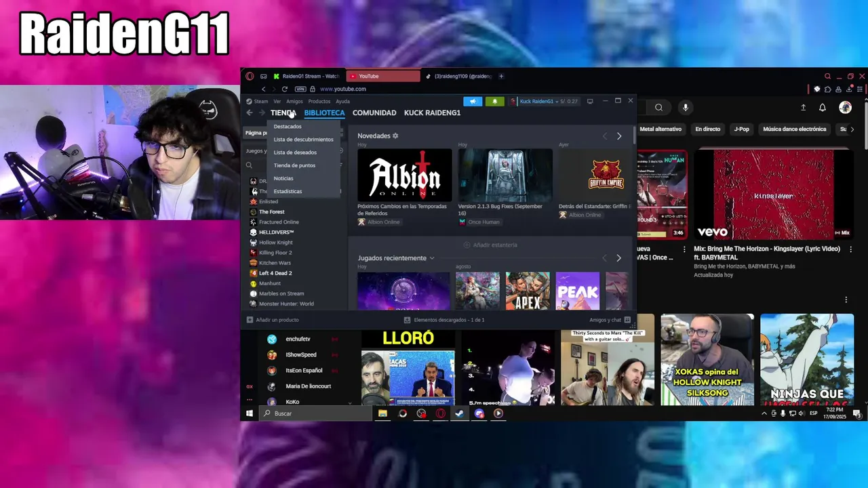868x488 pixels.
Task: Click Steam Big Picture monitor icon
Action: click(590, 101)
